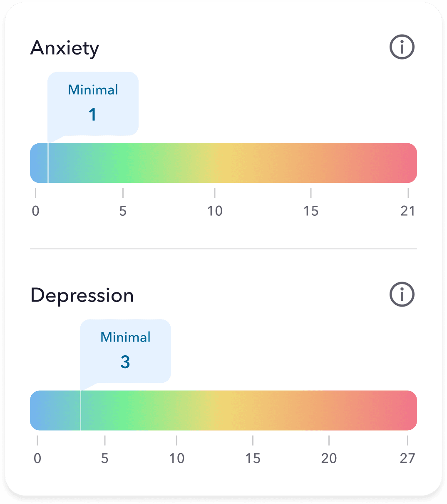Click the Anxiety section title
The width and height of the screenshot is (447, 504).
point(65,47)
